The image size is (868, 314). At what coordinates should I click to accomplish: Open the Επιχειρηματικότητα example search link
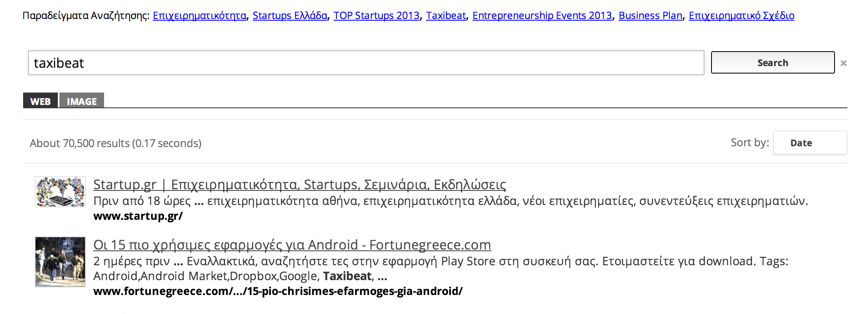[199, 16]
